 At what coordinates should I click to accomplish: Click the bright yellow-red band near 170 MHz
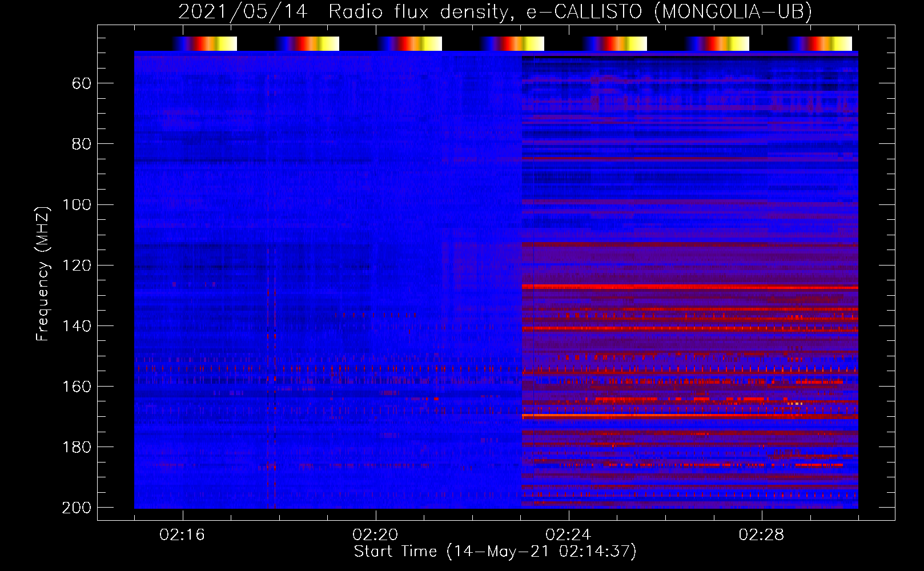(690, 416)
